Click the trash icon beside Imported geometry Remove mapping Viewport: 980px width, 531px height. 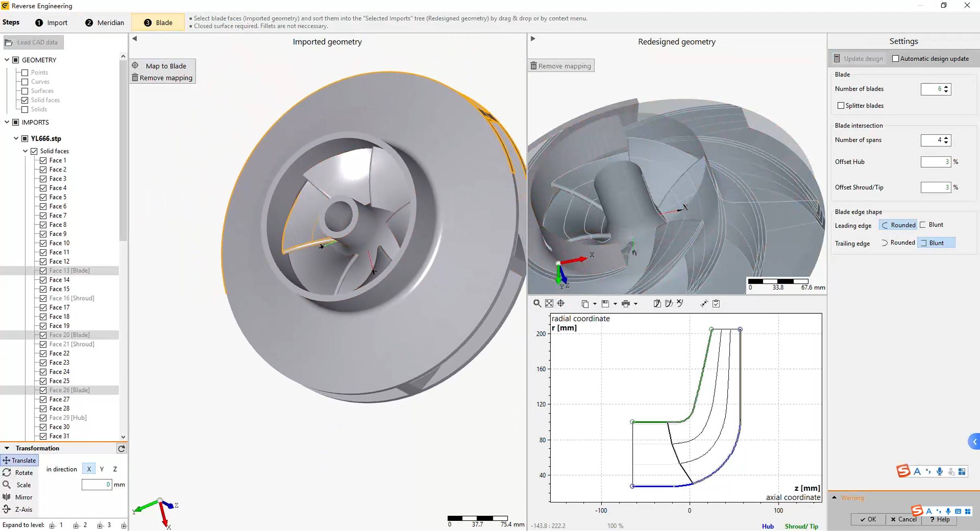(135, 77)
